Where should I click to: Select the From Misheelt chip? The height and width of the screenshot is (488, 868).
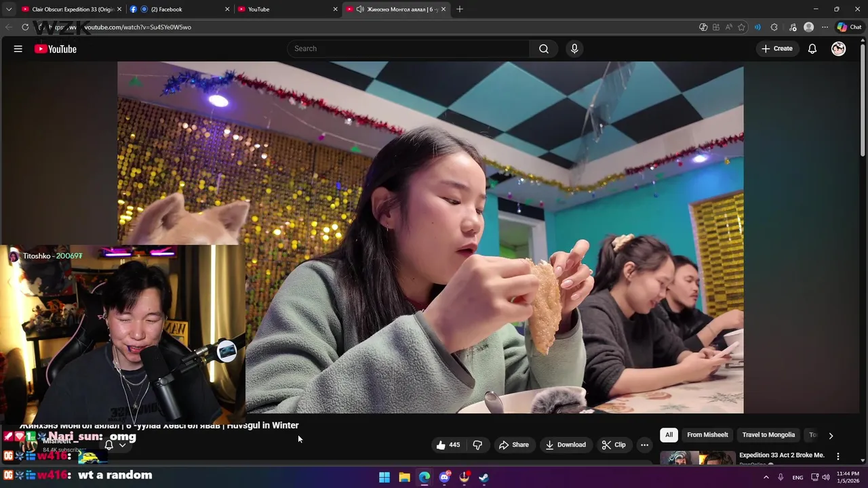tap(707, 435)
